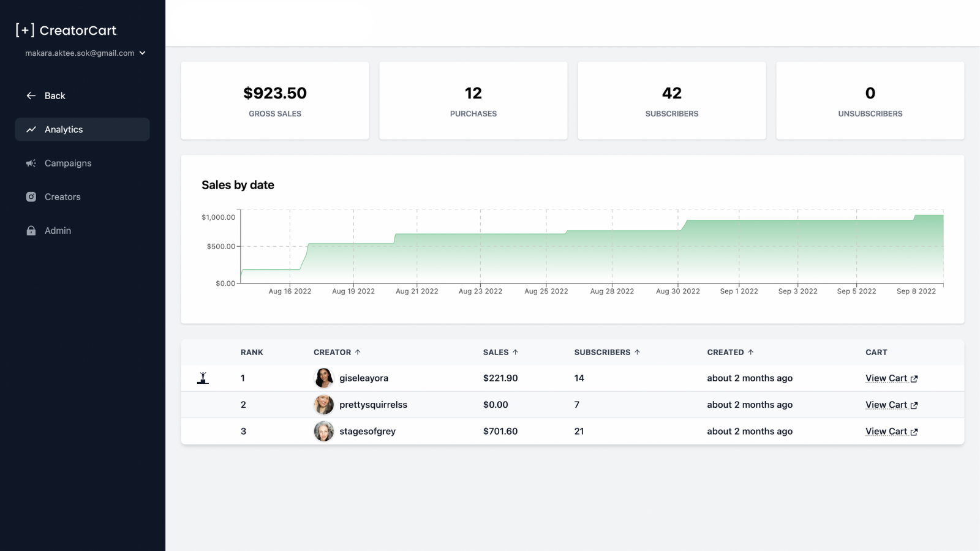The width and height of the screenshot is (980, 551).
Task: Open the Creators sidebar item
Action: coord(82,197)
